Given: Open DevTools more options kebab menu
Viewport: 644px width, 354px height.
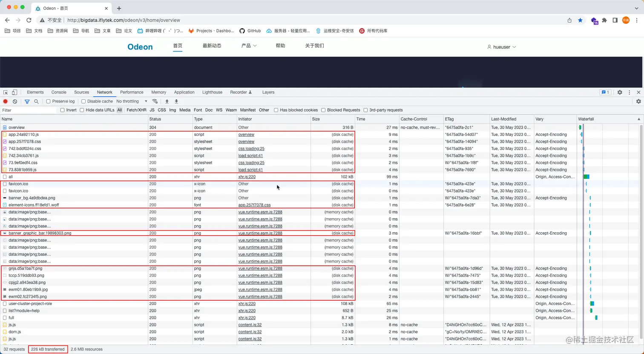Looking at the screenshot, I should (629, 92).
